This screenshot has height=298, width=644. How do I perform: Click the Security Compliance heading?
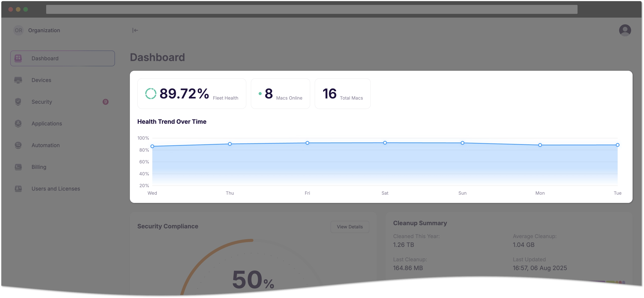[x=168, y=226]
